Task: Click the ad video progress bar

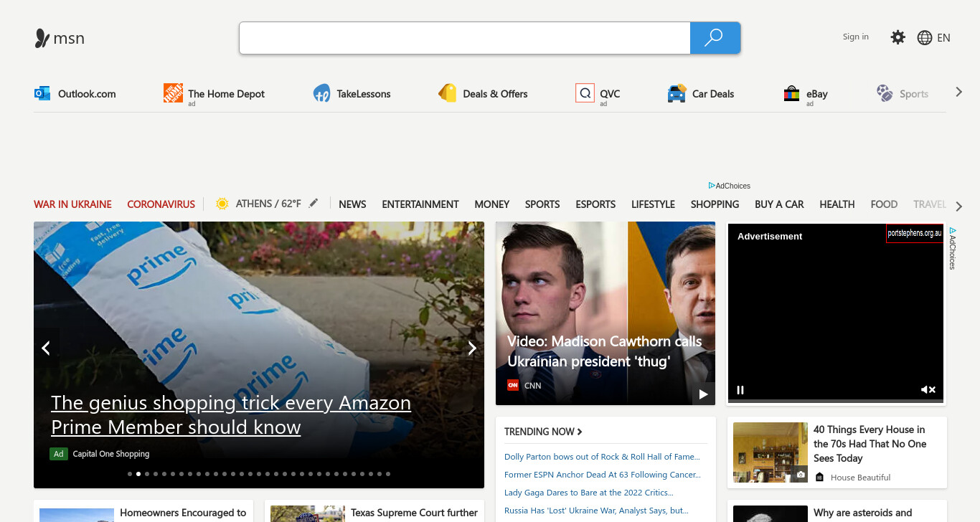Action: (x=836, y=401)
